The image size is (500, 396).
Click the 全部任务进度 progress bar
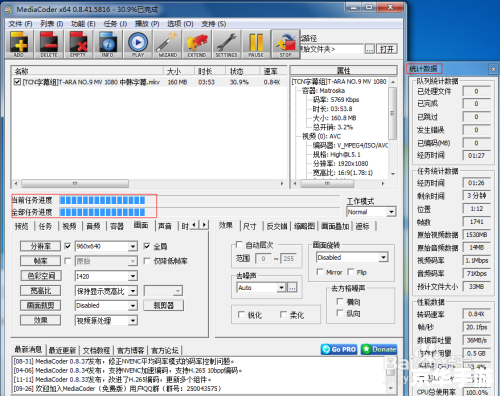coord(199,212)
